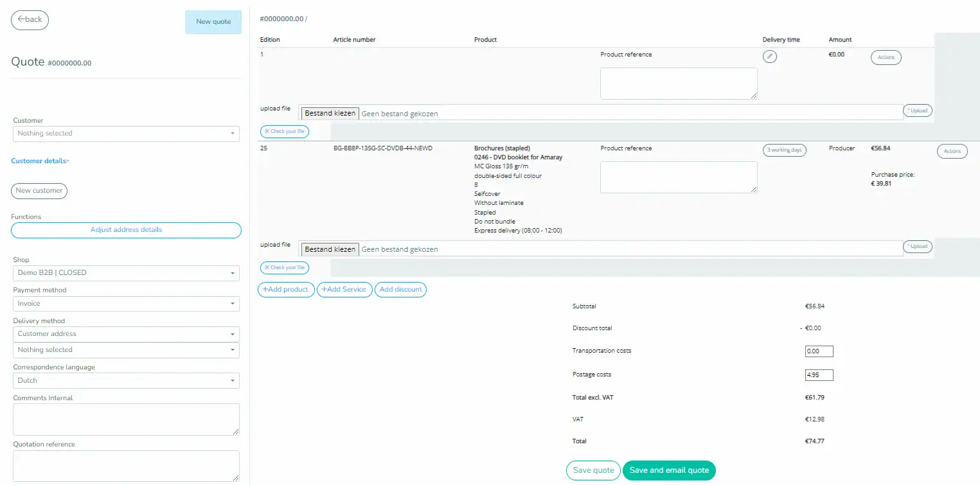Click Check your file under edition 25
The image size is (980, 485).
(x=285, y=268)
